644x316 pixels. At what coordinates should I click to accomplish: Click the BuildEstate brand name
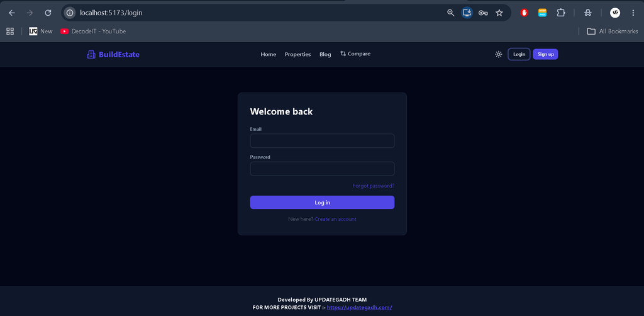click(x=119, y=54)
